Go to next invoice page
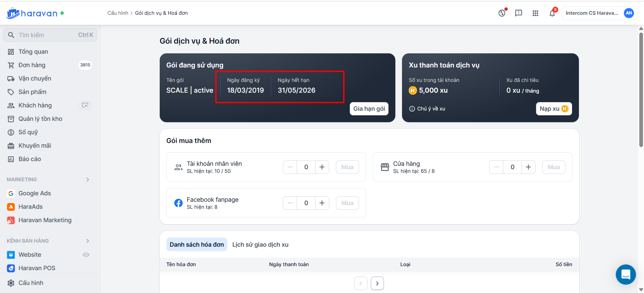 (377, 283)
